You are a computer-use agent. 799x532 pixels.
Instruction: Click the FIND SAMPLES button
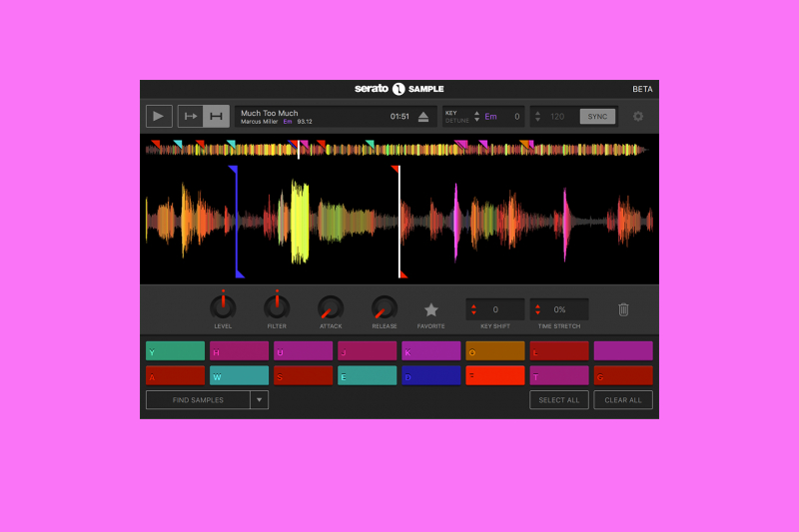tap(198, 400)
